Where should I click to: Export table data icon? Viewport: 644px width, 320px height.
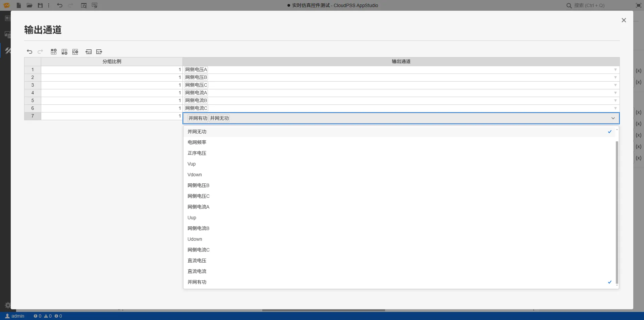[99, 52]
